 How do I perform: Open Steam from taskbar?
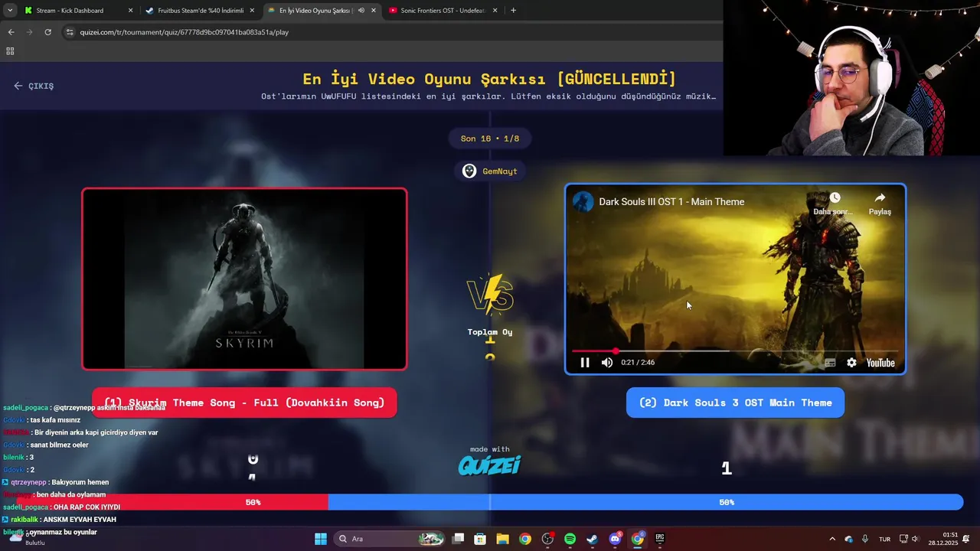coord(592,539)
